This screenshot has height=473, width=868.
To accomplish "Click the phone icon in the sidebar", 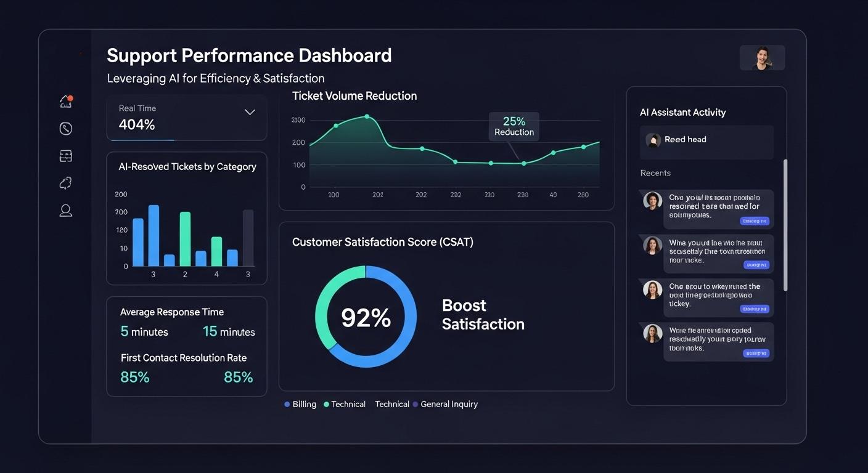I will (66, 128).
